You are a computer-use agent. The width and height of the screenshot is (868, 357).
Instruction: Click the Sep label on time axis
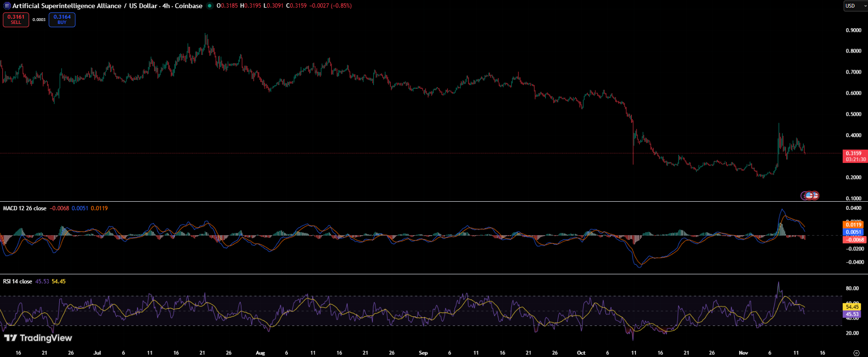423,353
